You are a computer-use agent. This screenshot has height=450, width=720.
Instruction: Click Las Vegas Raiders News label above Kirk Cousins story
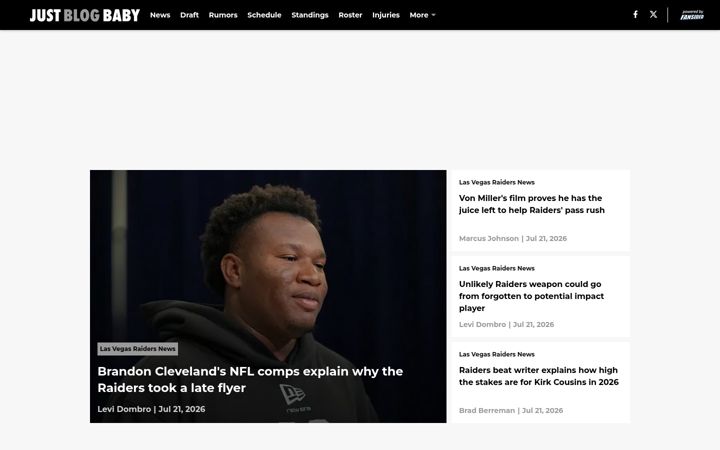497,354
